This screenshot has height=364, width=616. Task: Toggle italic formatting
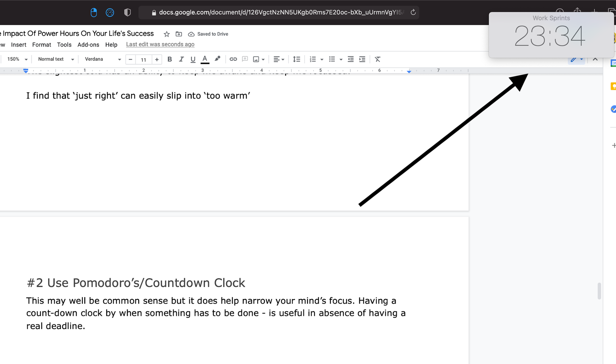pyautogui.click(x=181, y=59)
